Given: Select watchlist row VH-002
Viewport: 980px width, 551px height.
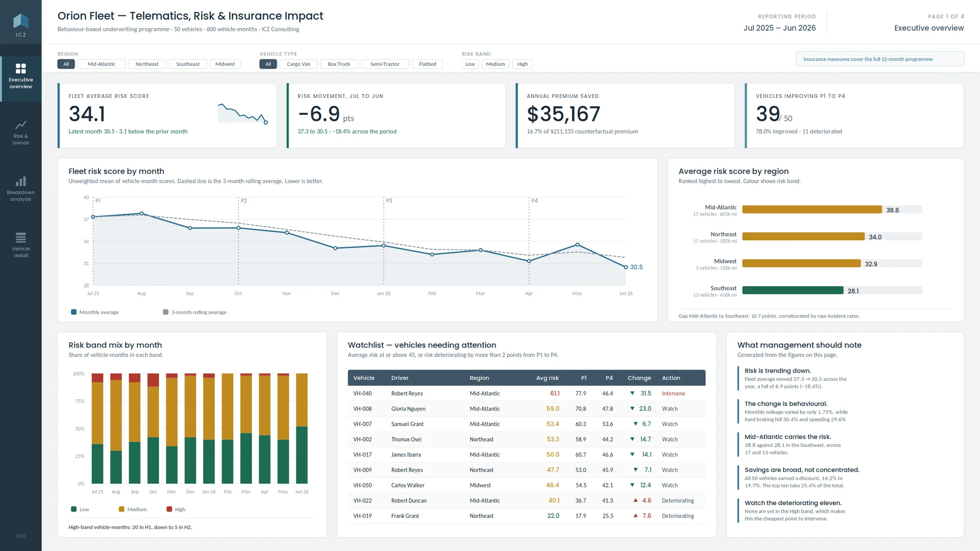Looking at the screenshot, I should tap(526, 439).
